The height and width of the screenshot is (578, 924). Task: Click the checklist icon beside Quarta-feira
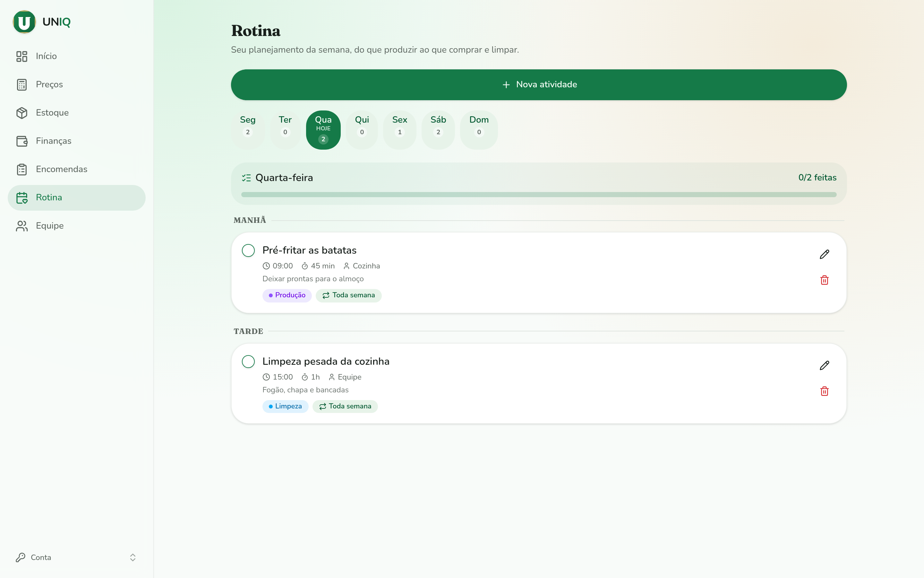coord(246,178)
